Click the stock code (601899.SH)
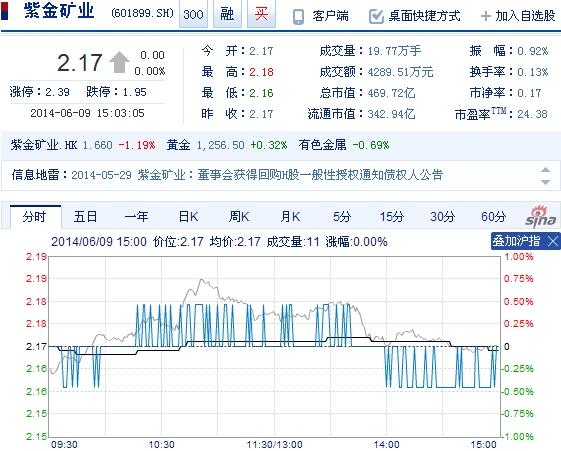This screenshot has width=561, height=451. [x=142, y=14]
